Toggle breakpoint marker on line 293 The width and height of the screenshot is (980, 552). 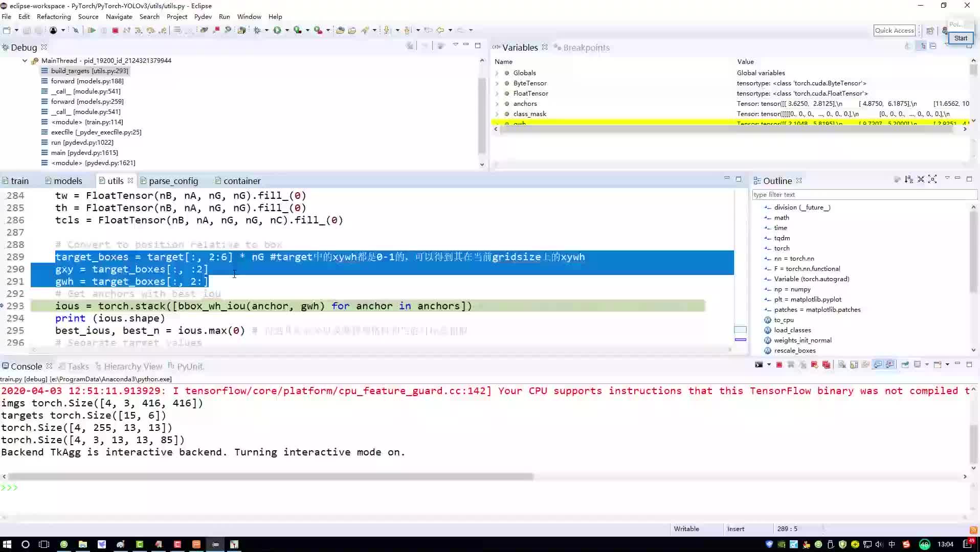coord(3,306)
